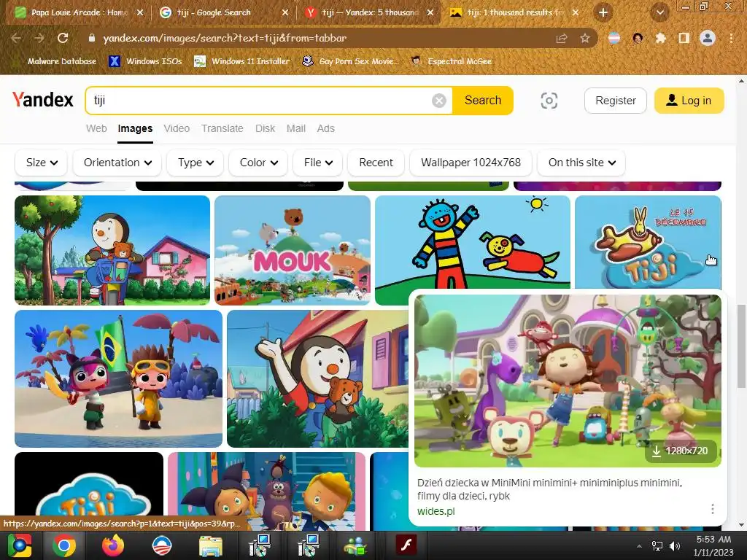Image resolution: width=747 pixels, height=560 pixels.
Task: Open the wides.pl source link
Action: (x=436, y=511)
